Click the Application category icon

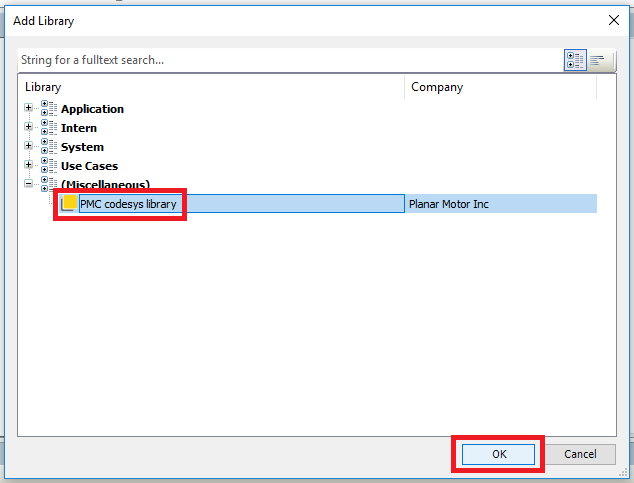(49, 109)
